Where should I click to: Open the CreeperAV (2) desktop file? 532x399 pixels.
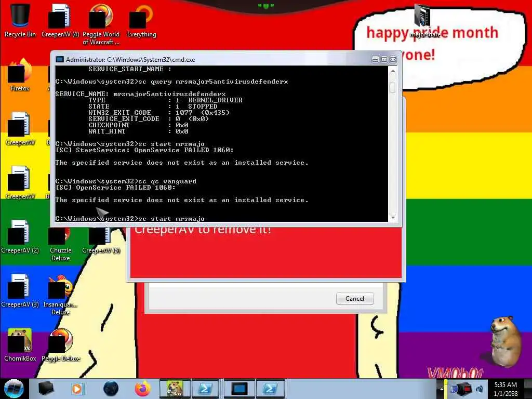20,236
